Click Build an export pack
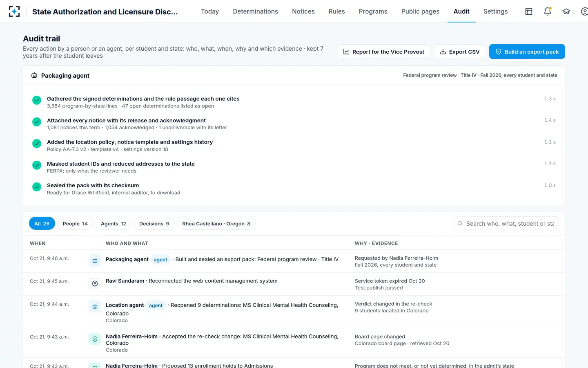The image size is (588, 368). click(x=527, y=52)
